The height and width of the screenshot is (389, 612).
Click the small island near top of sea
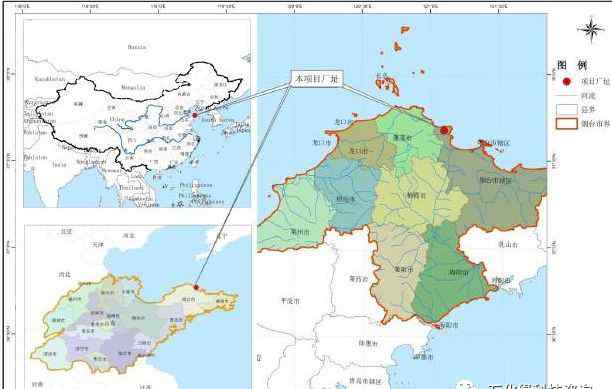(x=405, y=29)
